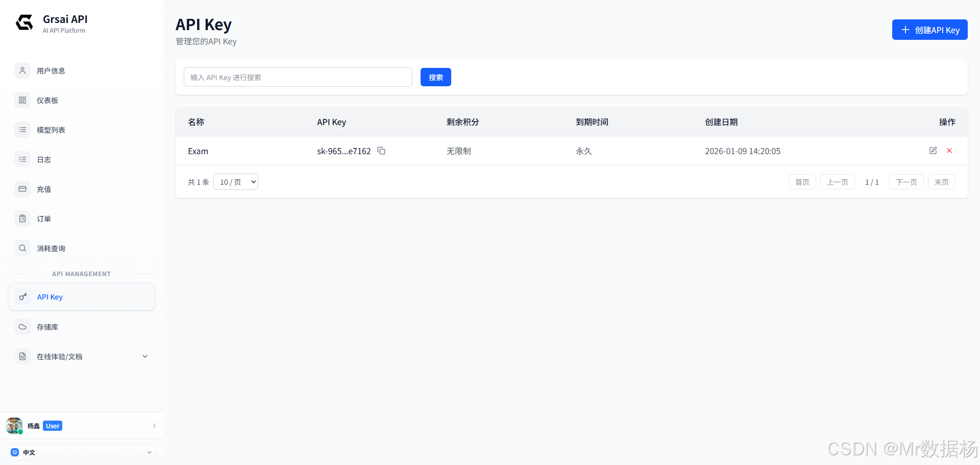This screenshot has width=980, height=465.
Task: Click the 2026-01-09 14:20:05 date cell
Action: click(743, 151)
